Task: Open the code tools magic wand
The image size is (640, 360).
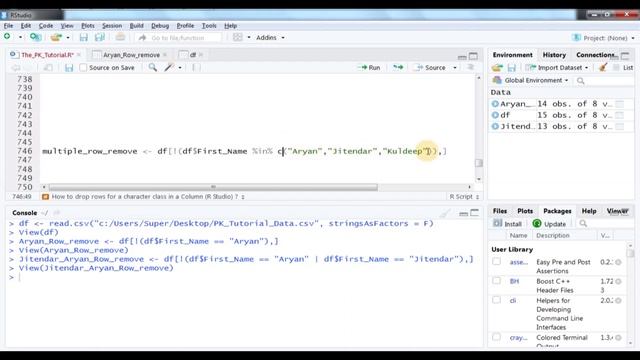Action: pos(169,67)
